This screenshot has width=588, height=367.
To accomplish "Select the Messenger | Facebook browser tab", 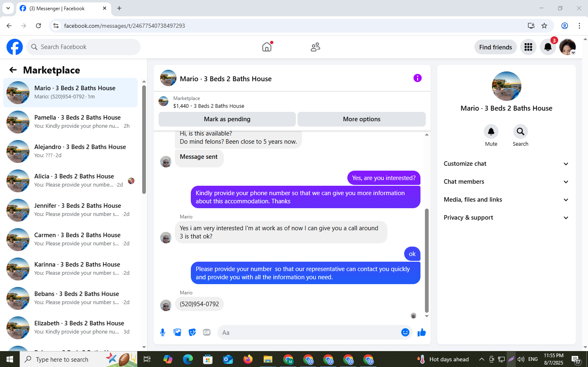I will [63, 8].
